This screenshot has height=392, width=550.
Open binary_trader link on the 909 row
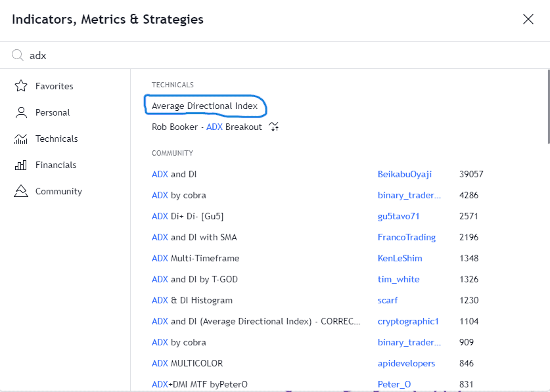[x=409, y=343]
